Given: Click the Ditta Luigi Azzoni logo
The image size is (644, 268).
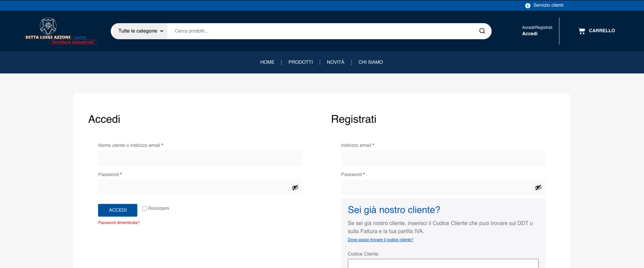Looking at the screenshot, I should 61,31.
